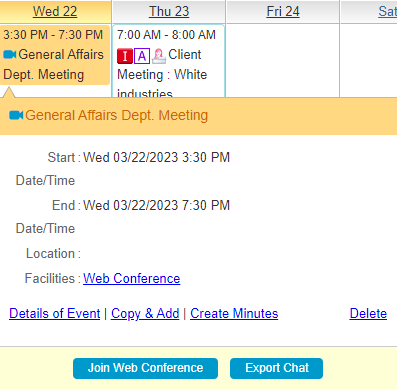Click the empty Fri 24 calendar cell
The image size is (397, 389).
(283, 61)
